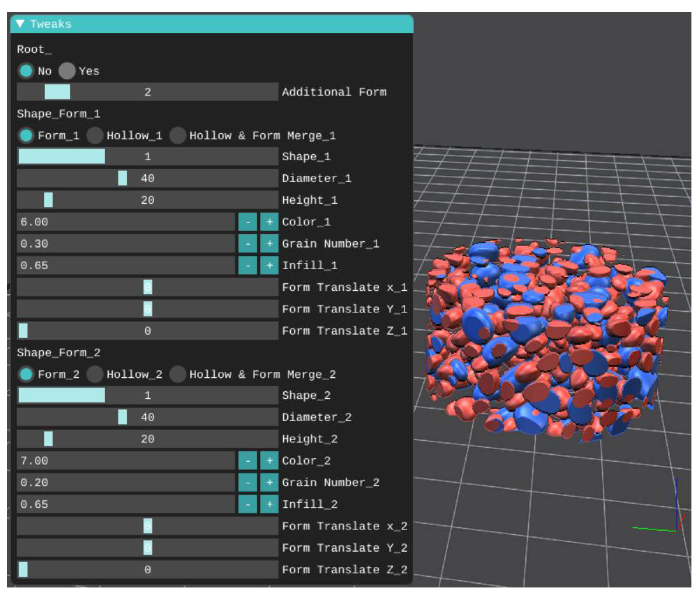
Task: Select Hollow & Form Merge_2 option
Action: (178, 374)
